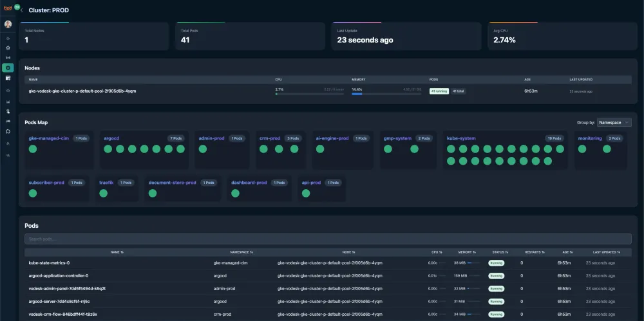
Task: Click the '19 Pods' badge for kube-system
Action: click(x=554, y=138)
